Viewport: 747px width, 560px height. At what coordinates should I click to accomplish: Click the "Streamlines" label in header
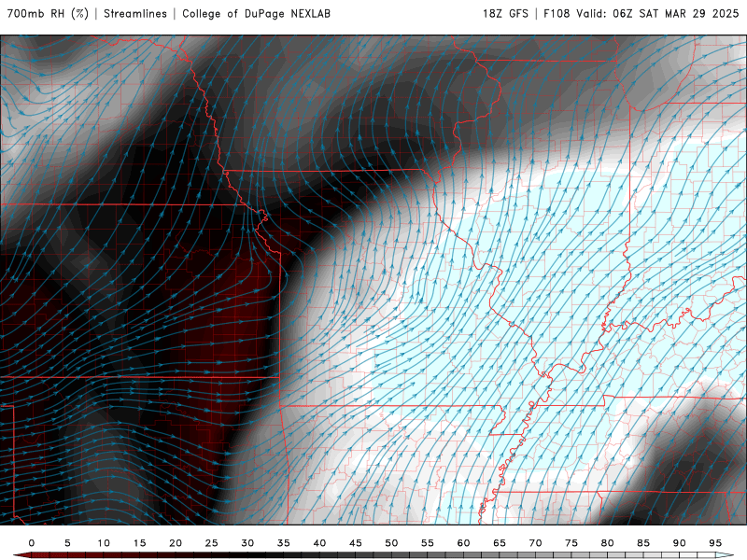135,14
